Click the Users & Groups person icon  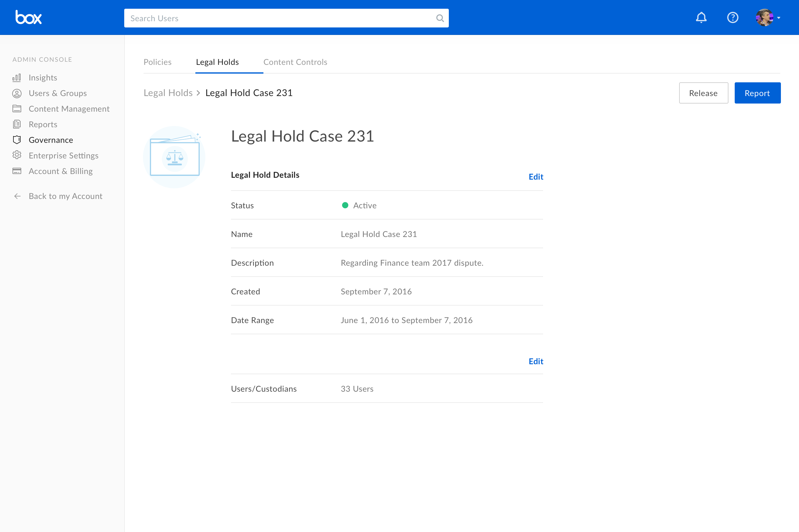point(17,93)
